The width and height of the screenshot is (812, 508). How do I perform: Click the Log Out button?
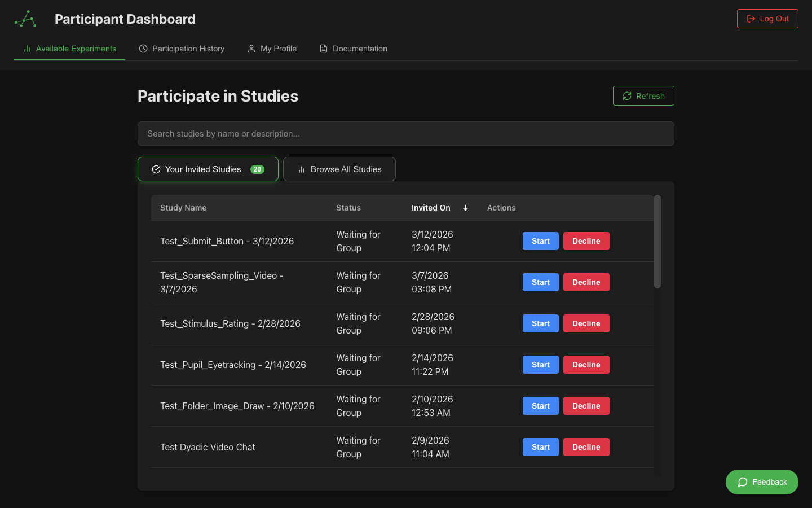click(x=767, y=18)
